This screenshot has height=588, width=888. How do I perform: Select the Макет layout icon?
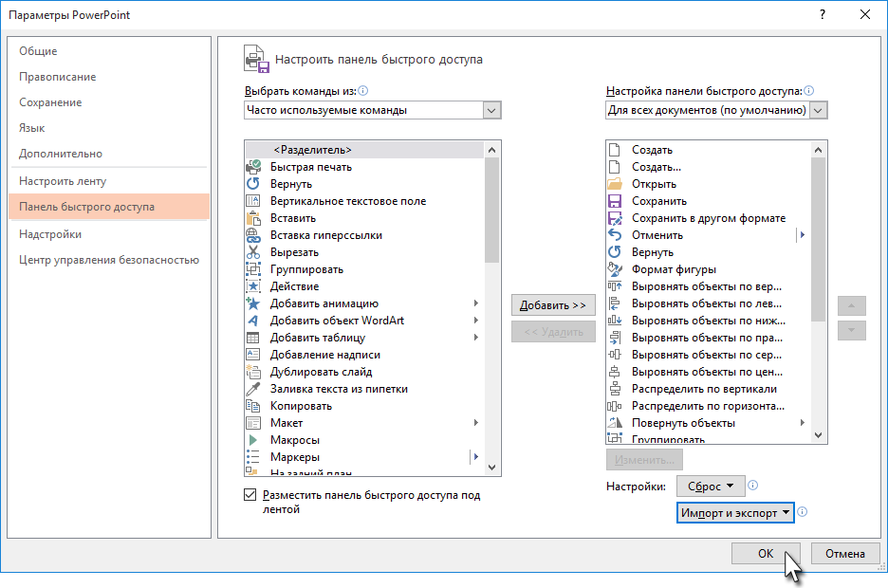coord(253,423)
